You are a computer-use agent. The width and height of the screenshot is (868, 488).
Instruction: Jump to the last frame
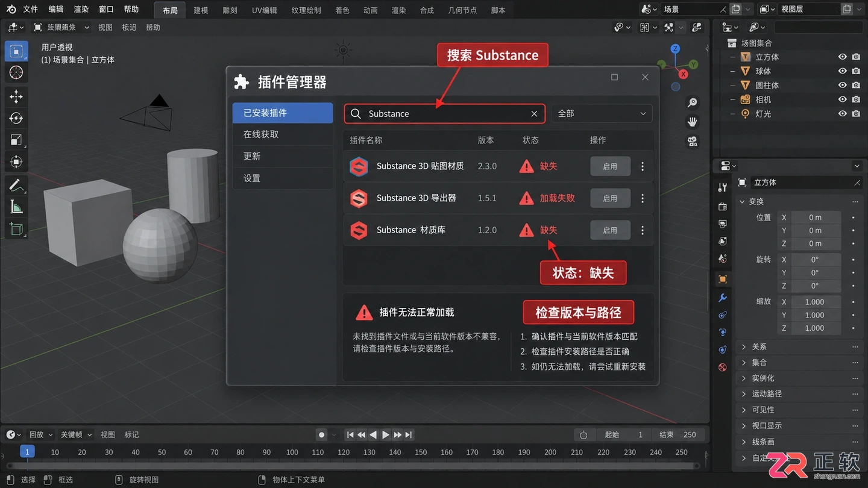(409, 434)
